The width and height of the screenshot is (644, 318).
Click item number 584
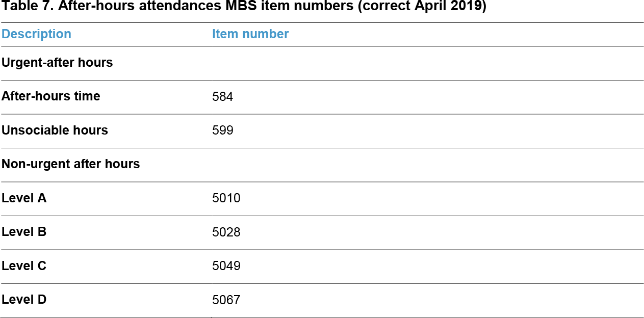pos(222,97)
